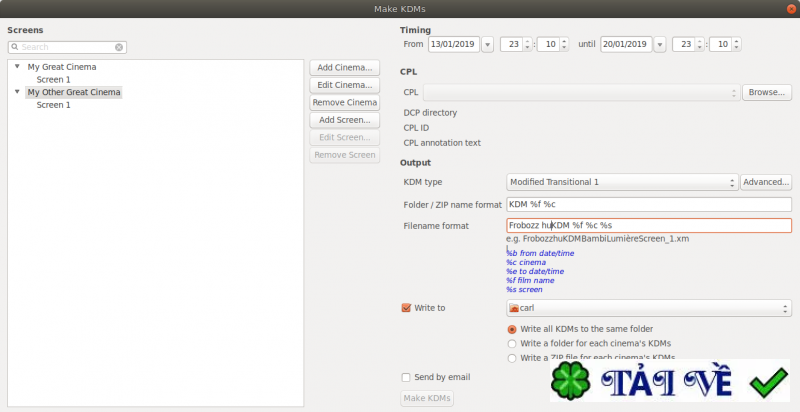Image resolution: width=800 pixels, height=412 pixels.
Task: Select Write all KDMs to the same folder
Action: click(512, 329)
